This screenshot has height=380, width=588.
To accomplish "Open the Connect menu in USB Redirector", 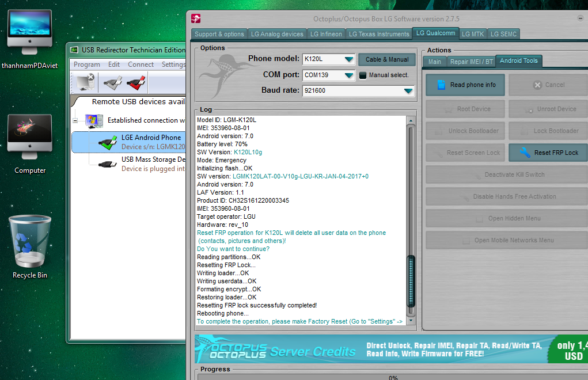I will coord(141,64).
